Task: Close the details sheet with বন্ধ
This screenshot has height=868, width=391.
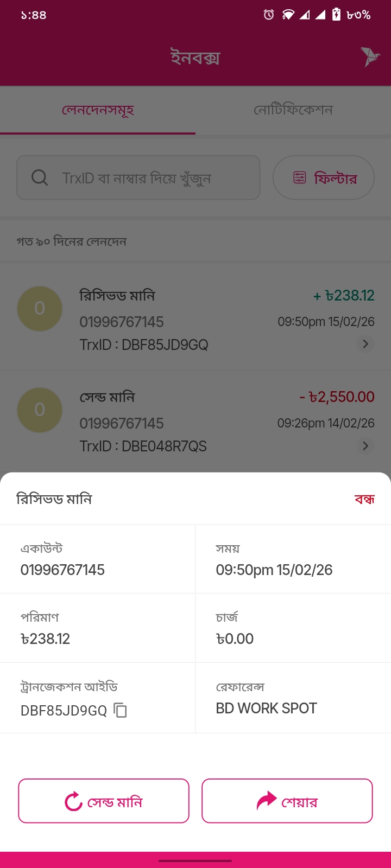Action: pos(364,499)
